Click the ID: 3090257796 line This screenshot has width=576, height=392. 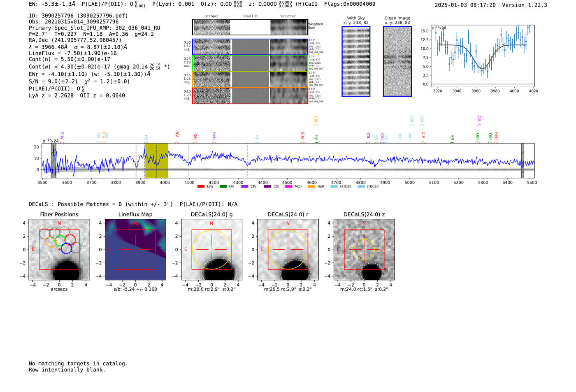point(78,16)
